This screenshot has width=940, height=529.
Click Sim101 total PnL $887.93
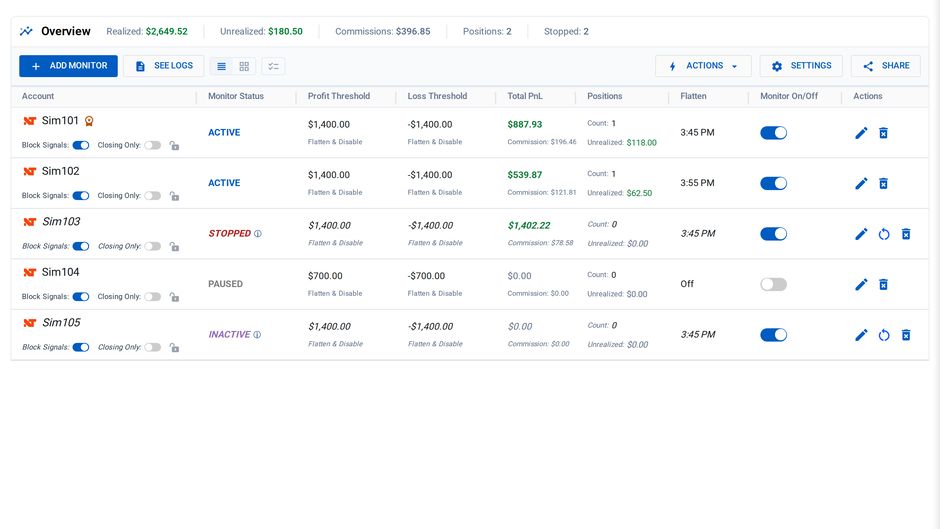pos(525,125)
